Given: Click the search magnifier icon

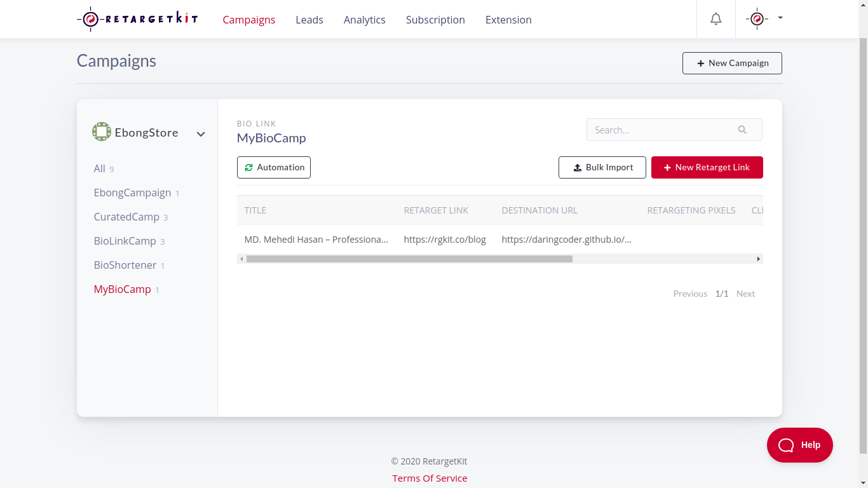Looking at the screenshot, I should [742, 130].
